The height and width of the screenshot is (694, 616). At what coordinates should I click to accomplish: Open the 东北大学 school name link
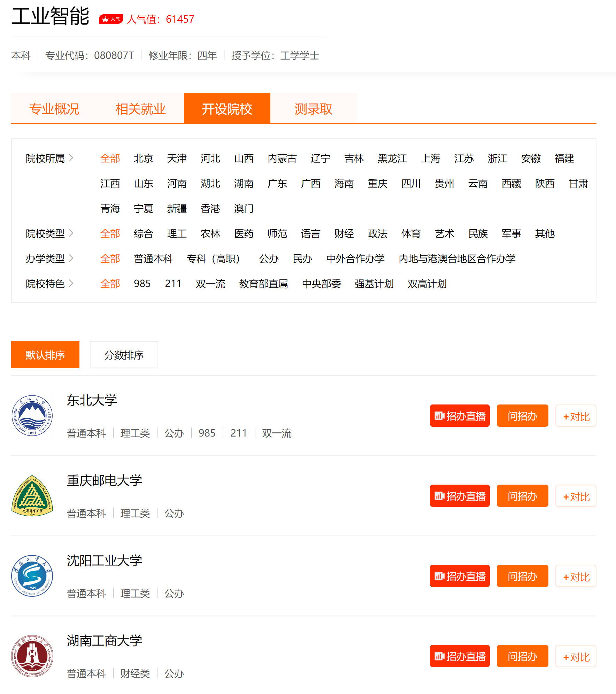coord(92,400)
